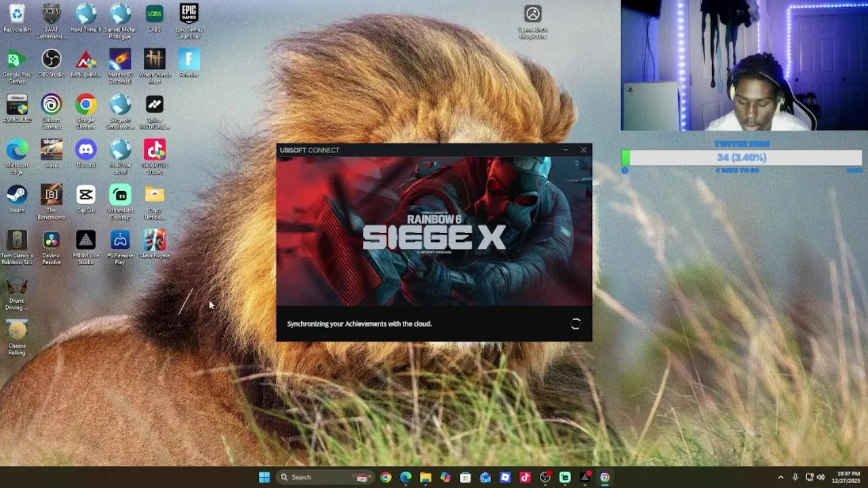
Task: Open the PS Remote Play desktop icon
Action: coord(120,247)
